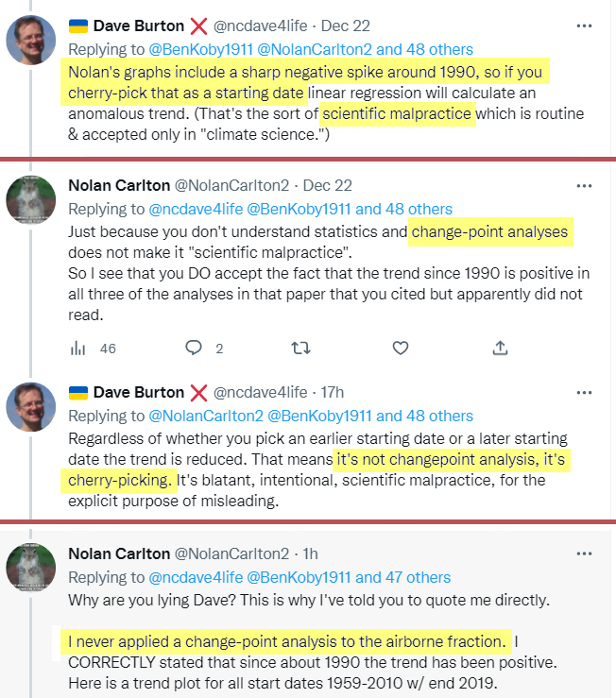The image size is (616, 698).
Task: Click the retweet icon on Nolan's tweet
Action: coord(300,348)
